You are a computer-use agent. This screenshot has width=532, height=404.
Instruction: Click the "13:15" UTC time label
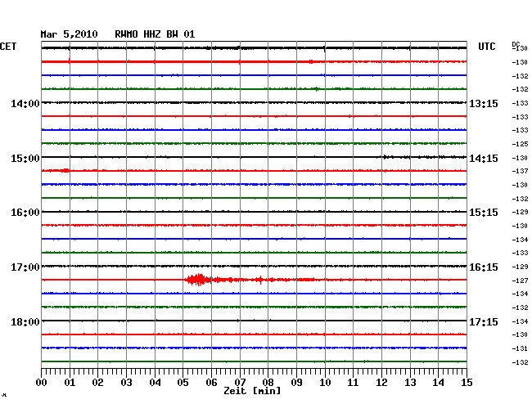point(484,103)
